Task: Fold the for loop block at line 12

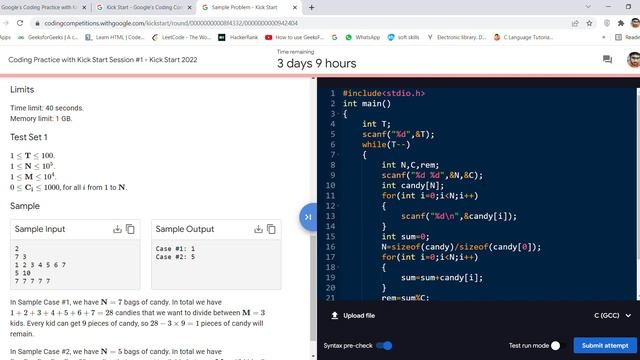Action: [339, 206]
